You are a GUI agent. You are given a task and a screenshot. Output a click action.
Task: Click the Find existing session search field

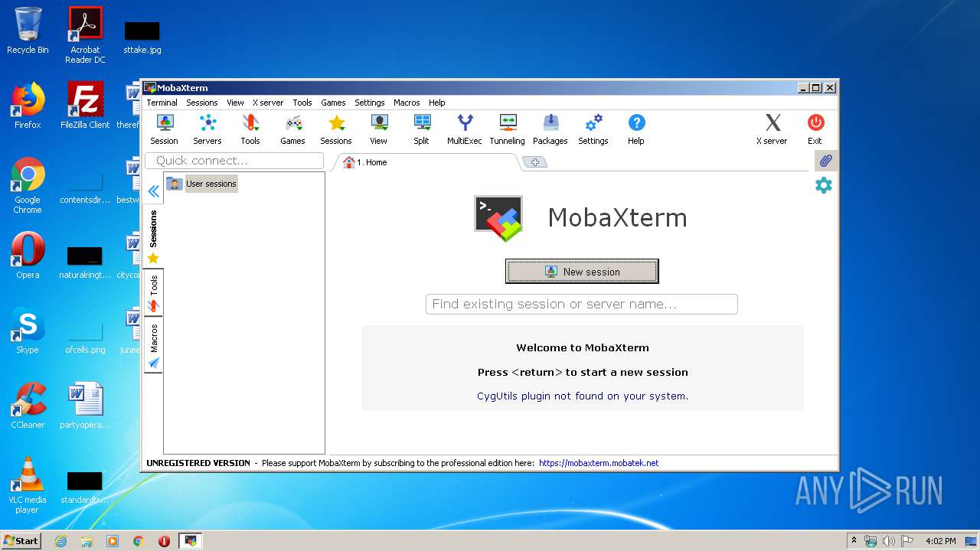tap(582, 304)
